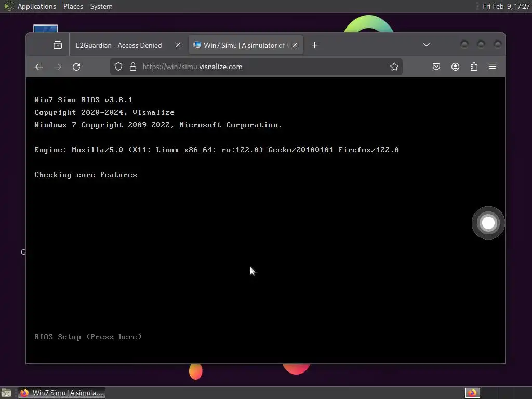Click the Win7 Simu tab favicon

[x=197, y=45]
